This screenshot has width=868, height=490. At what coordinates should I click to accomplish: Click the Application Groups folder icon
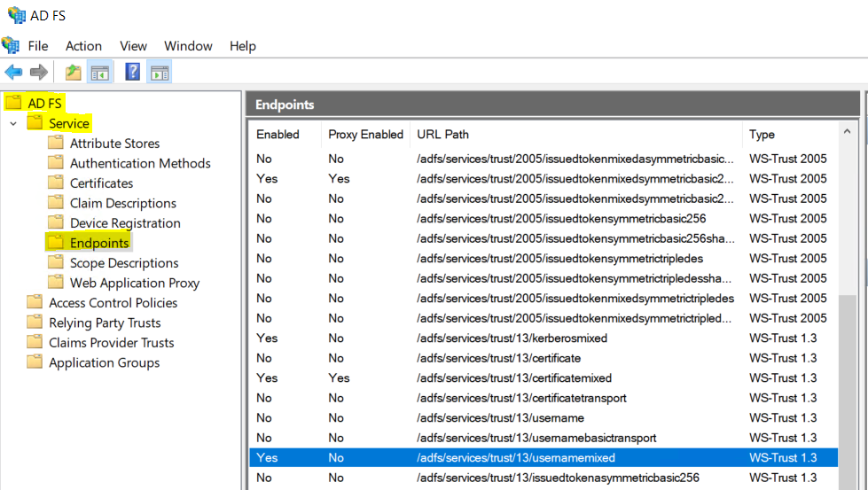(35, 362)
